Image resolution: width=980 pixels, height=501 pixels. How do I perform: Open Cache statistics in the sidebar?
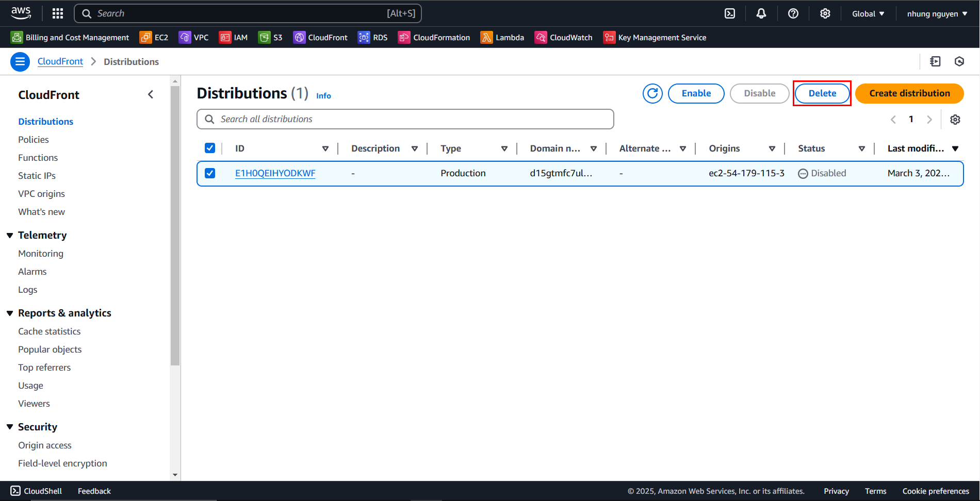click(x=50, y=331)
